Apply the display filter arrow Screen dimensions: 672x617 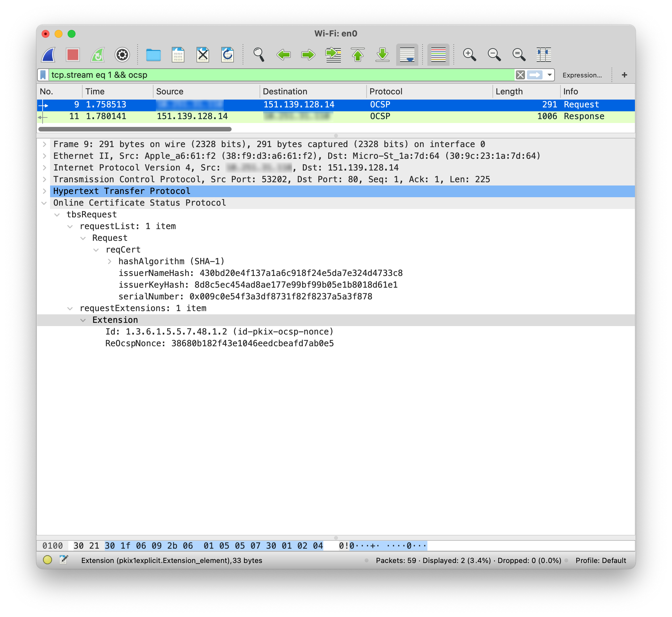tap(535, 75)
